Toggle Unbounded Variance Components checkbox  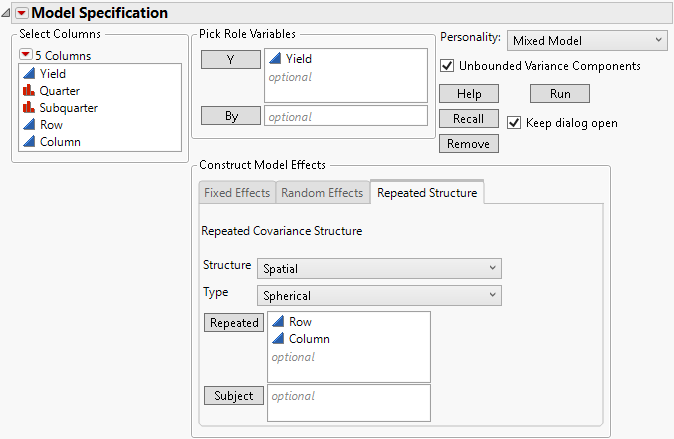pyautogui.click(x=448, y=66)
